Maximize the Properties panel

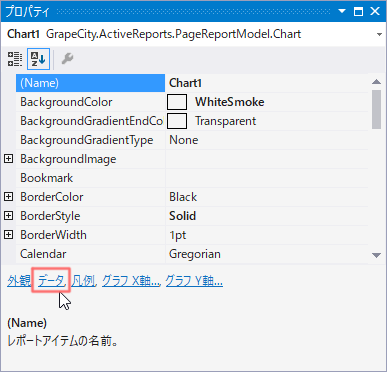[358, 11]
